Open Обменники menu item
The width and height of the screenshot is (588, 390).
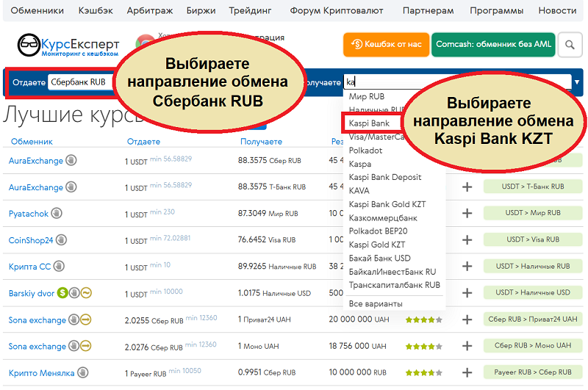[x=37, y=10]
